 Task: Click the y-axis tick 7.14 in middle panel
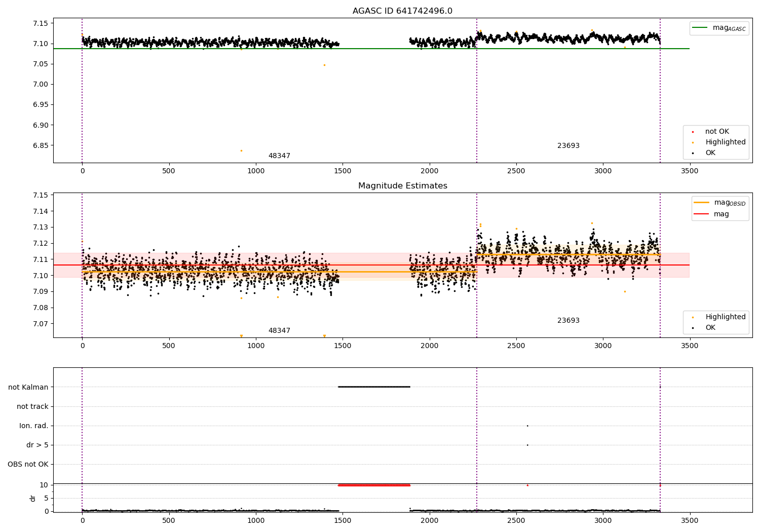point(40,211)
